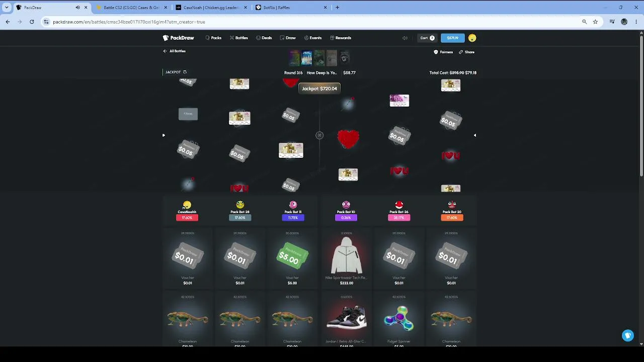
Task: Open a new browser tab
Action: click(337, 8)
